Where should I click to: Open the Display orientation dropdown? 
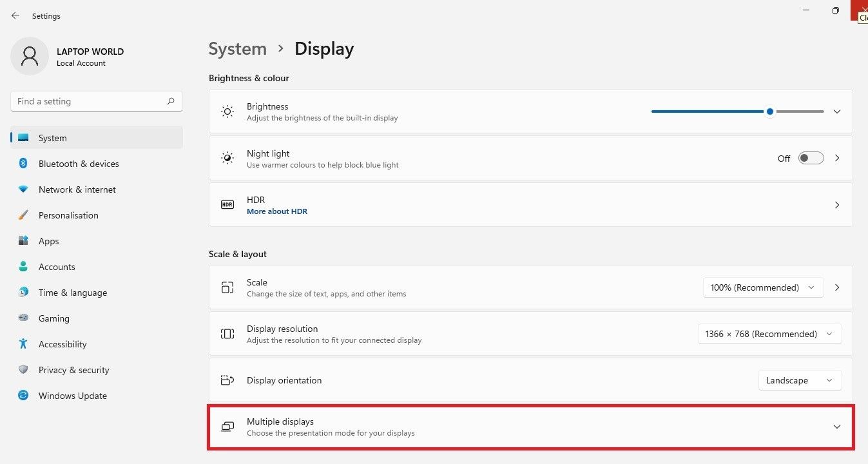(800, 380)
